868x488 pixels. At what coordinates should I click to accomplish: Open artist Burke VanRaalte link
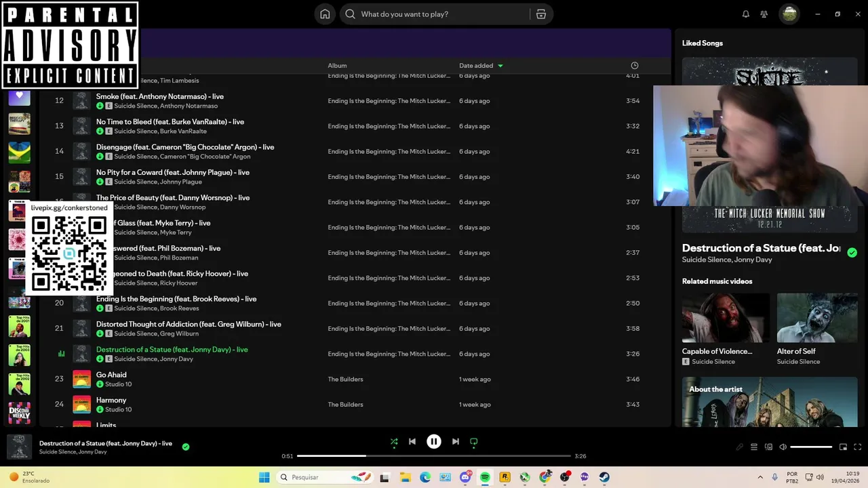[183, 131]
